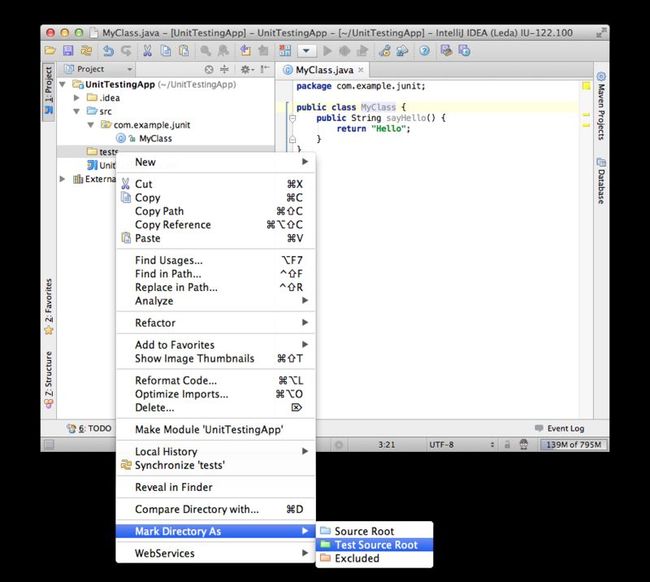The height and width of the screenshot is (582, 650).
Task: Hide the Project panel with the hide icon
Action: tap(265, 69)
